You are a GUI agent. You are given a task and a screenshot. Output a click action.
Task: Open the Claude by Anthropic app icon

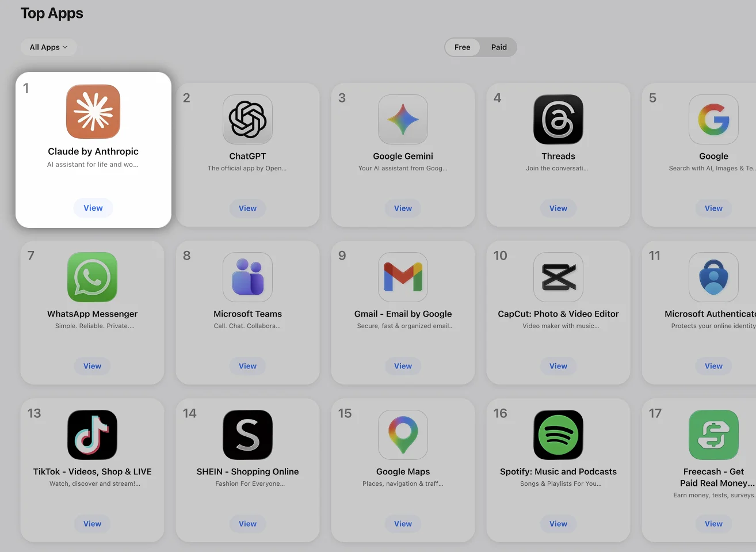pos(93,112)
